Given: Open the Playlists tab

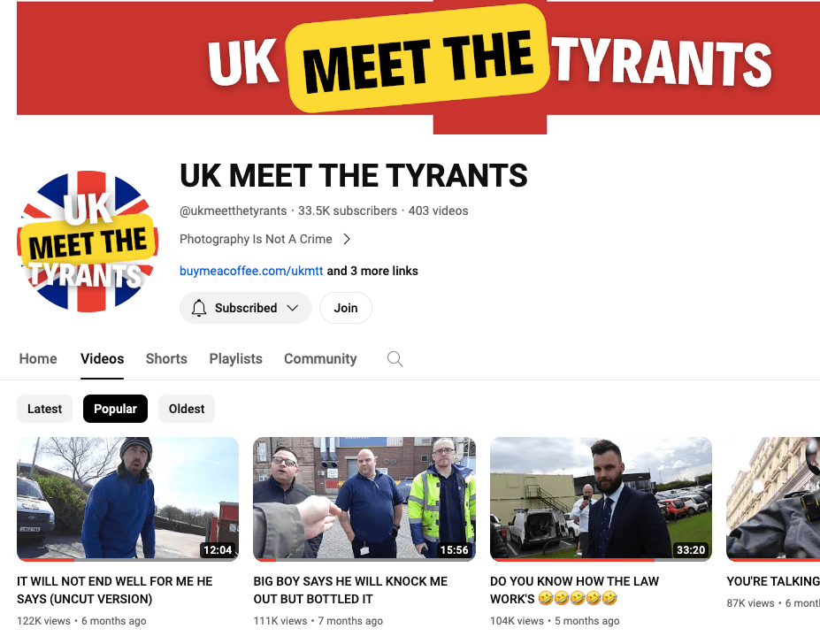Looking at the screenshot, I should coord(236,359).
